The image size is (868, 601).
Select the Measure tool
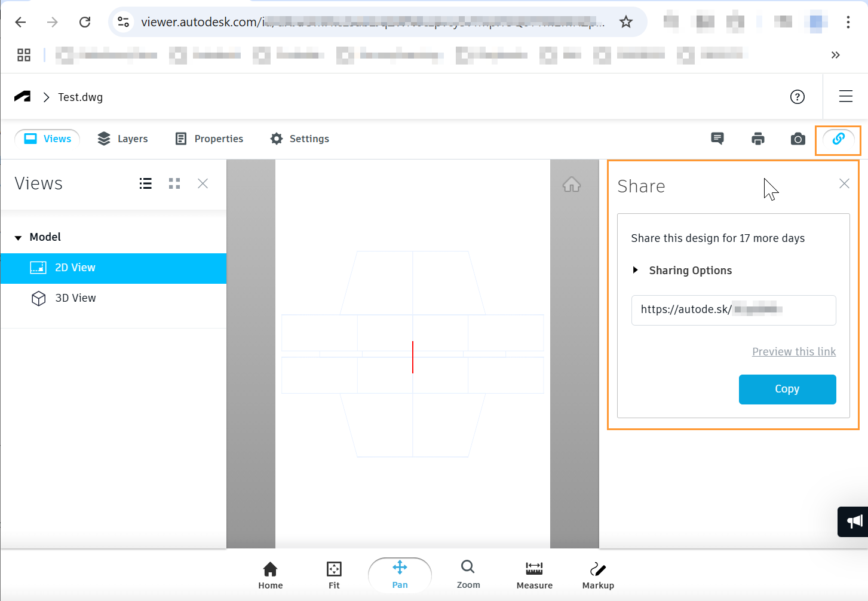(x=534, y=575)
